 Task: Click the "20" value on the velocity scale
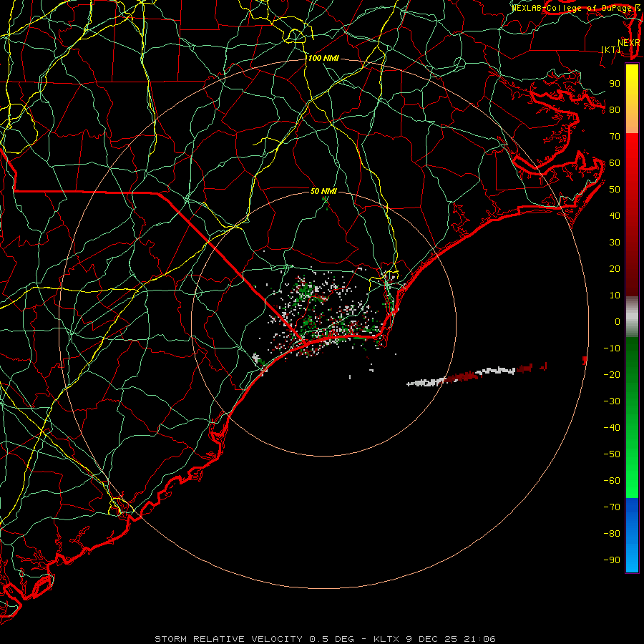click(615, 269)
